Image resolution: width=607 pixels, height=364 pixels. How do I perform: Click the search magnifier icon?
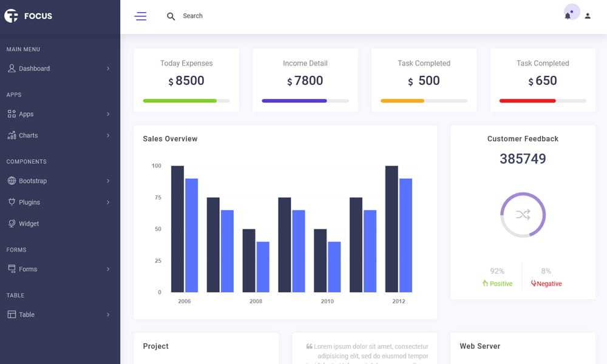(x=171, y=16)
